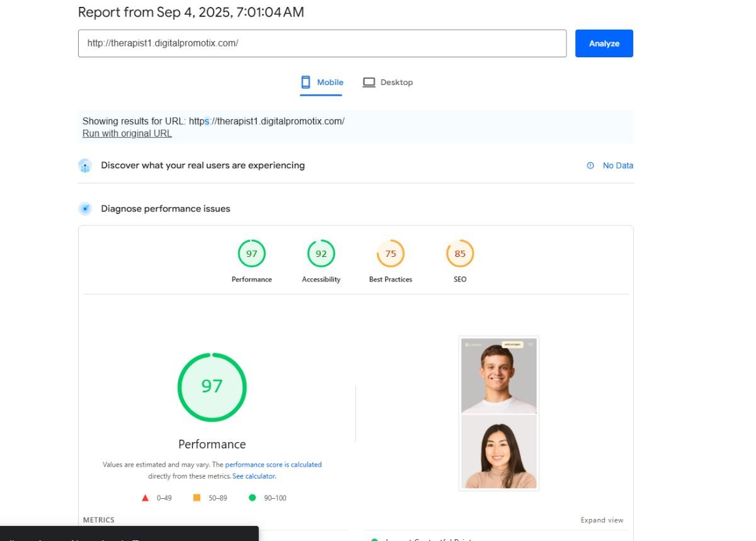
Task: Click the real users experience icon
Action: coord(85,166)
